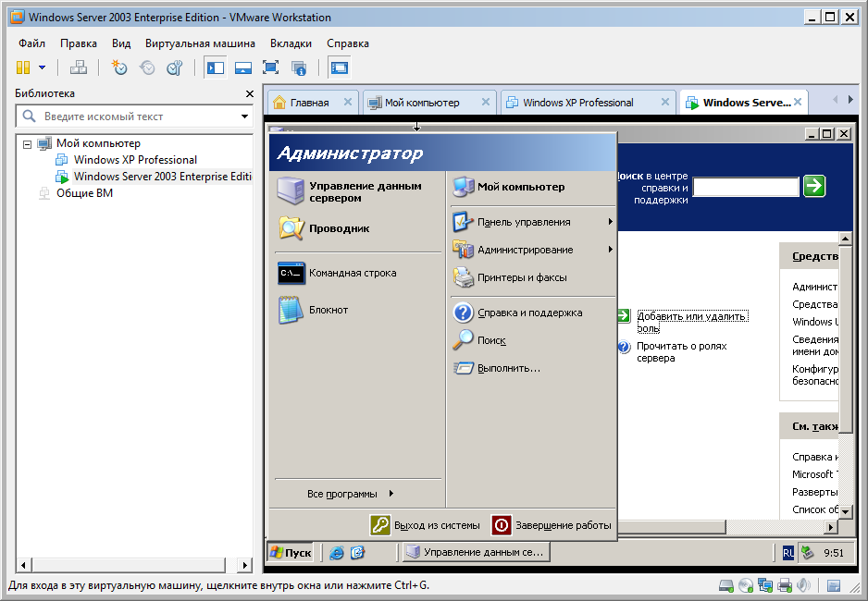
Task: Click the network tray icon near clock
Action: (808, 552)
